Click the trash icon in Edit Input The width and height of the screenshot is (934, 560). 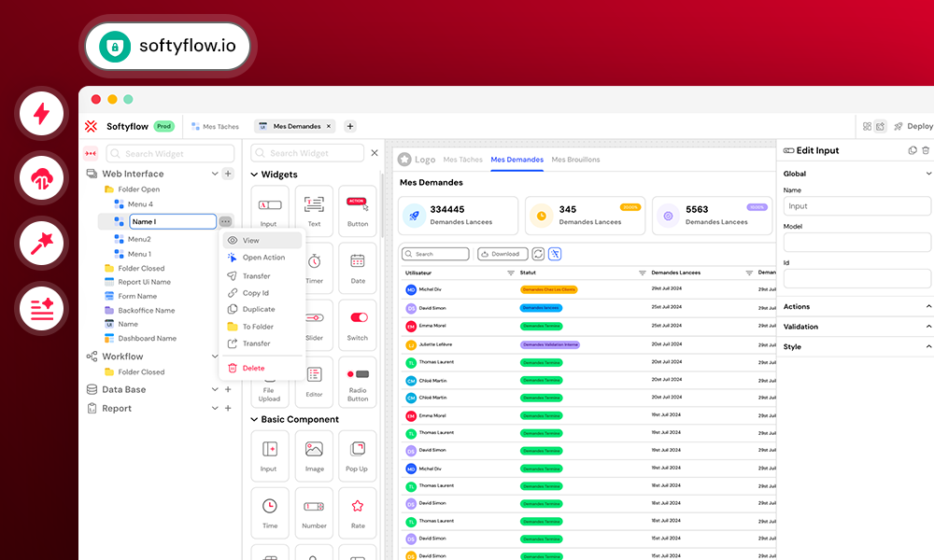click(926, 150)
